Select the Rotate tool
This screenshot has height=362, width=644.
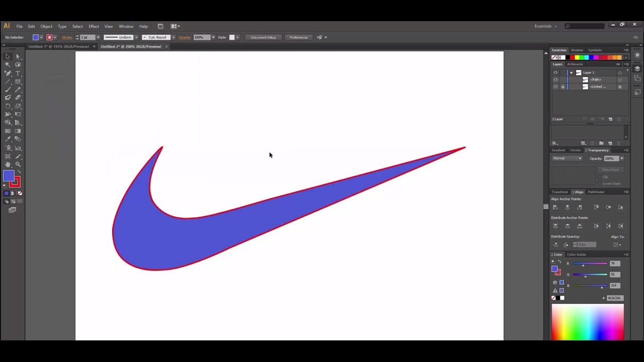click(8, 106)
